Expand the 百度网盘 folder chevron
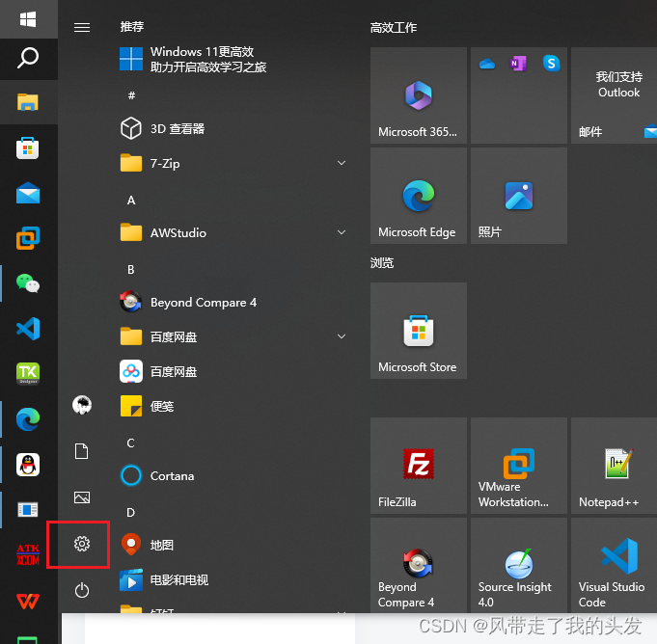Viewport: 657px width, 644px height. click(342, 336)
